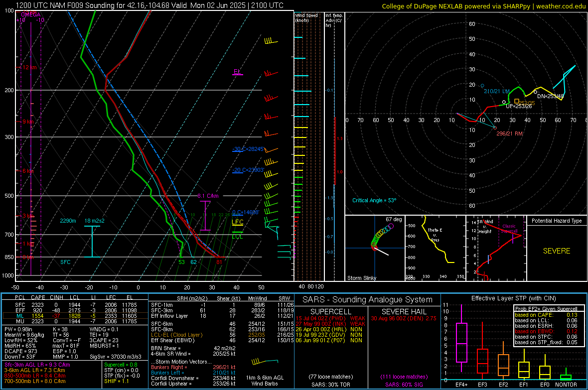Screen dimensions: 588x390
Task: Click the SARS: 30% TOR result
Action: 331,385
